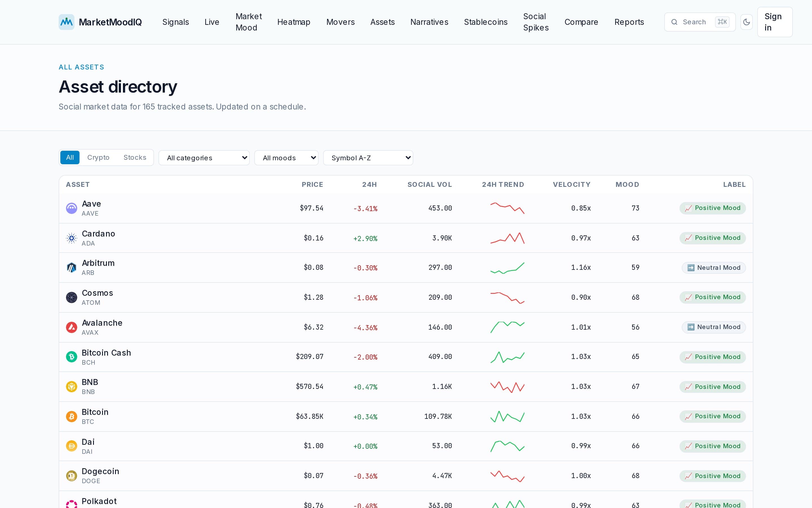The height and width of the screenshot is (508, 812).
Task: Click the Cardano 24h trend sparkline
Action: point(507,238)
